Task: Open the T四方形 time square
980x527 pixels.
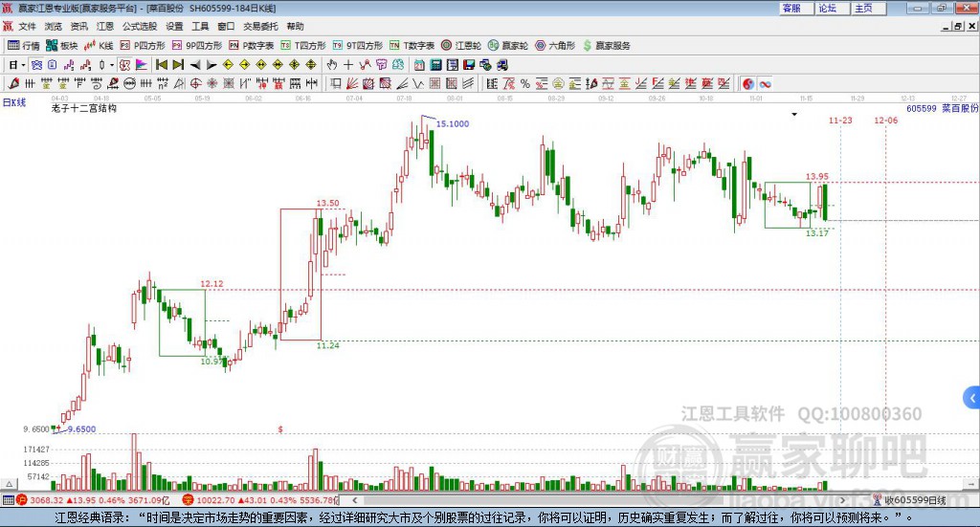Action: click(303, 46)
